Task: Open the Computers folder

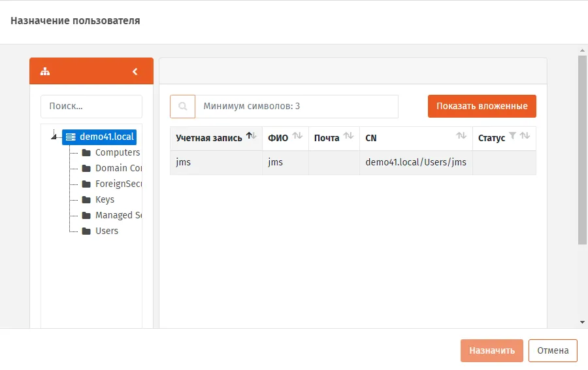Action: [111, 152]
